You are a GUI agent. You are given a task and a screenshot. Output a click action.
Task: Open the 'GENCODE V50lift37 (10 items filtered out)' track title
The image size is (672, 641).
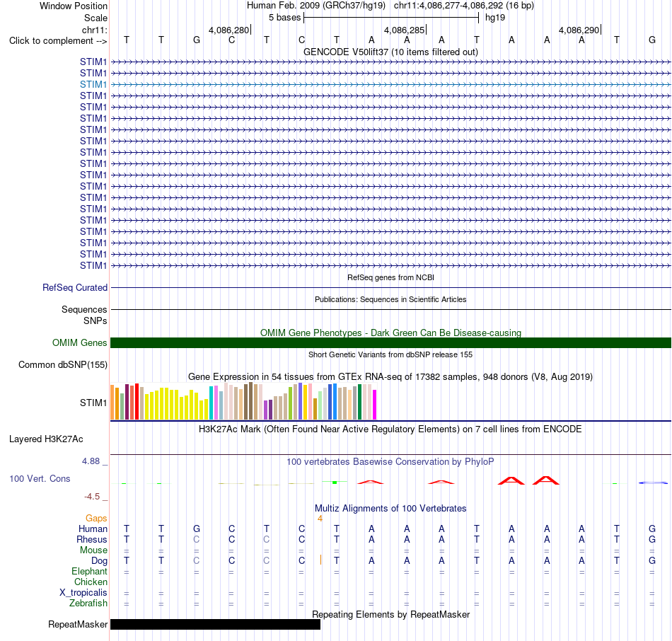coord(390,52)
